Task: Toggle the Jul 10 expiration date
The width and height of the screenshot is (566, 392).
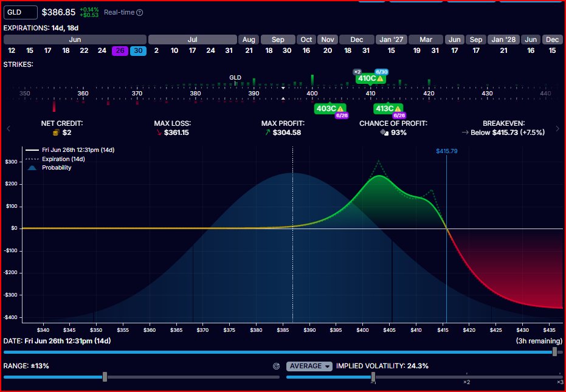Action: tap(174, 51)
